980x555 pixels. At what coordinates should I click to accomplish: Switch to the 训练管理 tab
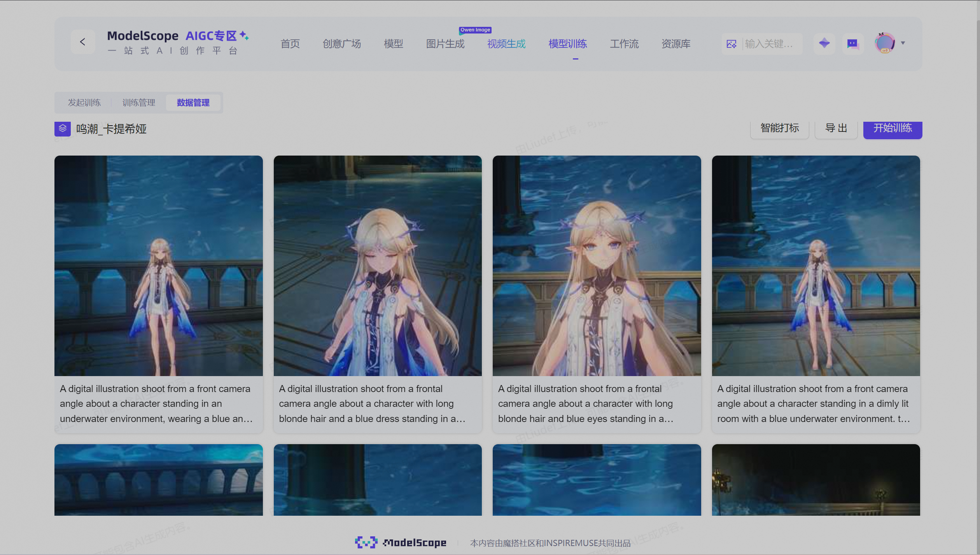tap(139, 103)
